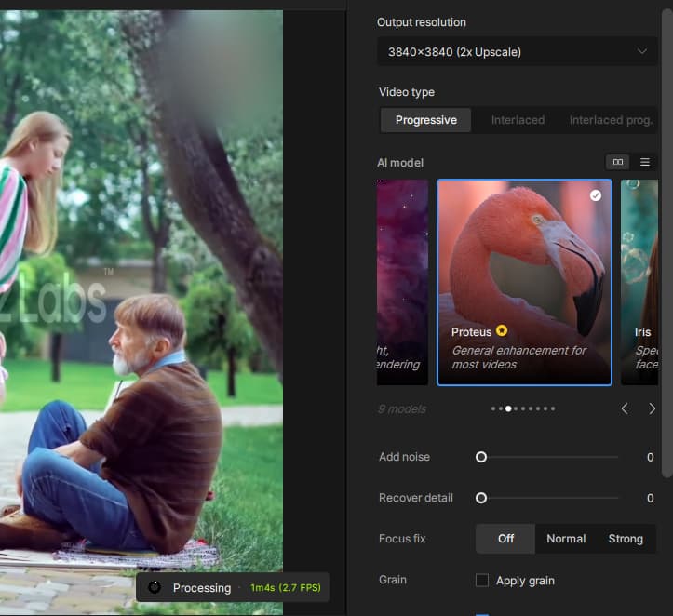
Task: Set Focus fix to Normal
Action: click(566, 539)
